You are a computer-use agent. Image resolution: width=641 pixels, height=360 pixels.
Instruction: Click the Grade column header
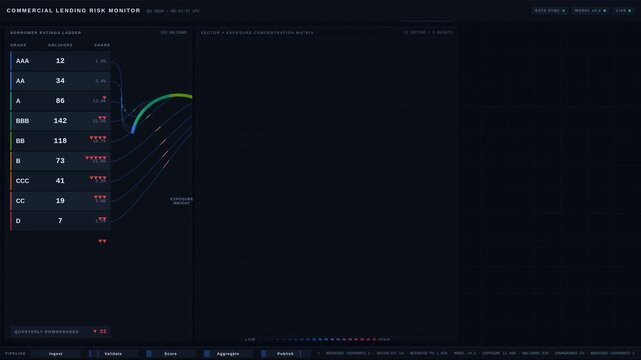[18, 45]
